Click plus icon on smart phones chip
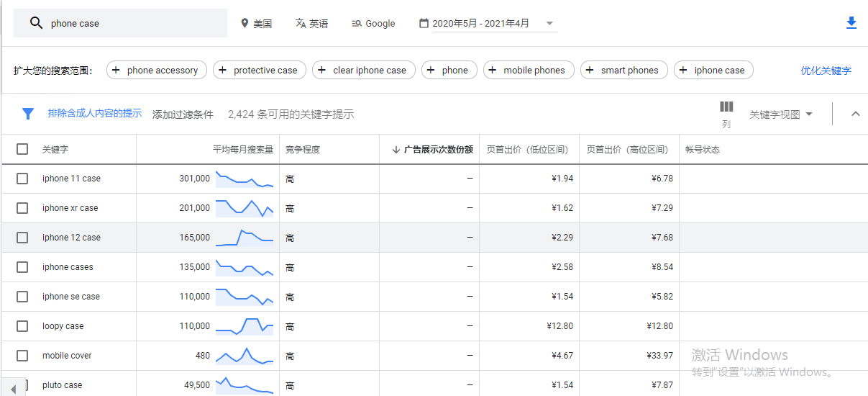 [590, 70]
